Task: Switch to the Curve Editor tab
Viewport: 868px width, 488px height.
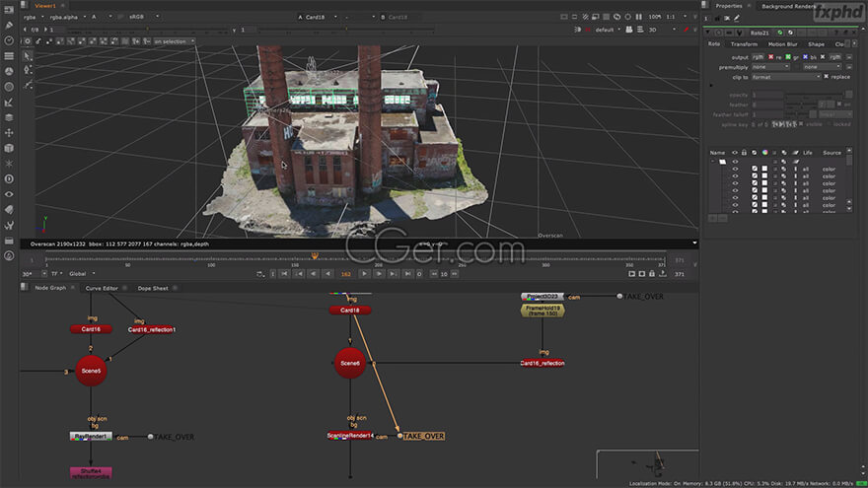Action: coord(102,288)
